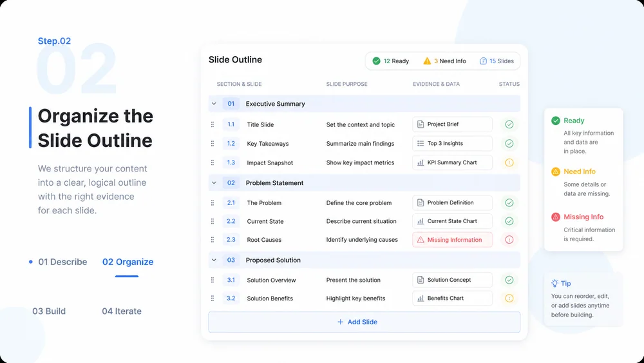Switch to 01 Describe step
Screen dimensions: 644x363
(62, 262)
